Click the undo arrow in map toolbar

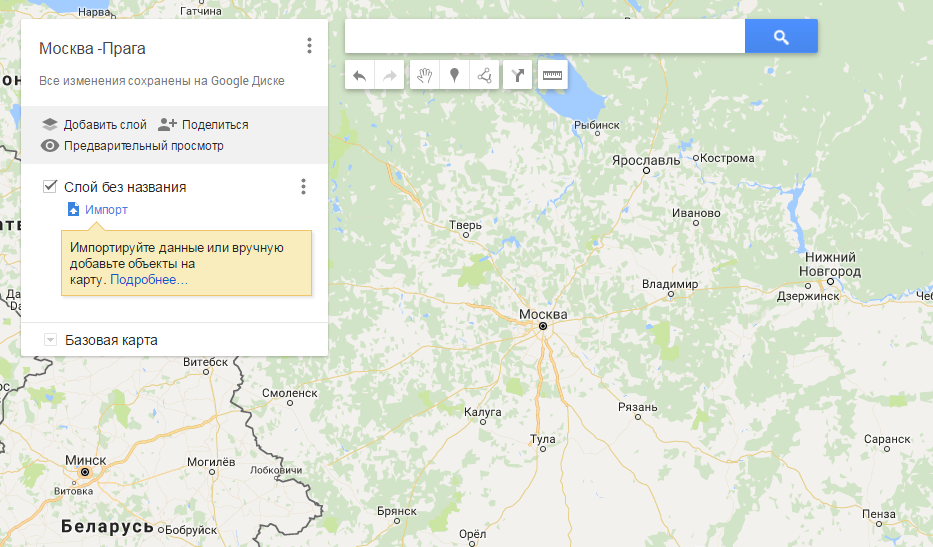point(360,75)
